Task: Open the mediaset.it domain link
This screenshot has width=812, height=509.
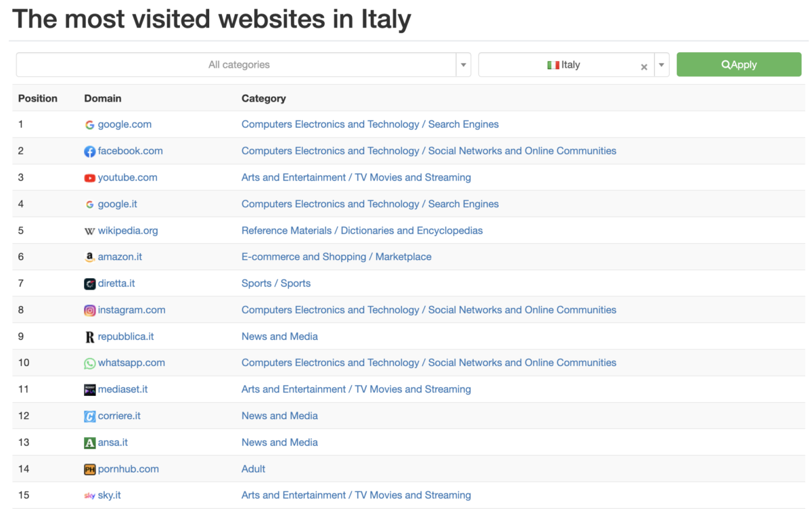Action: 123,389
